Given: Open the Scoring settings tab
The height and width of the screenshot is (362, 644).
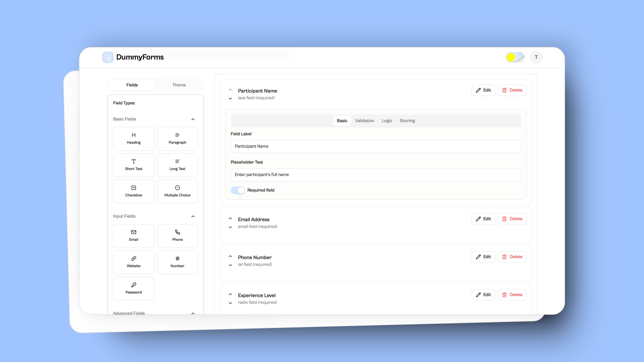Looking at the screenshot, I should [407, 121].
